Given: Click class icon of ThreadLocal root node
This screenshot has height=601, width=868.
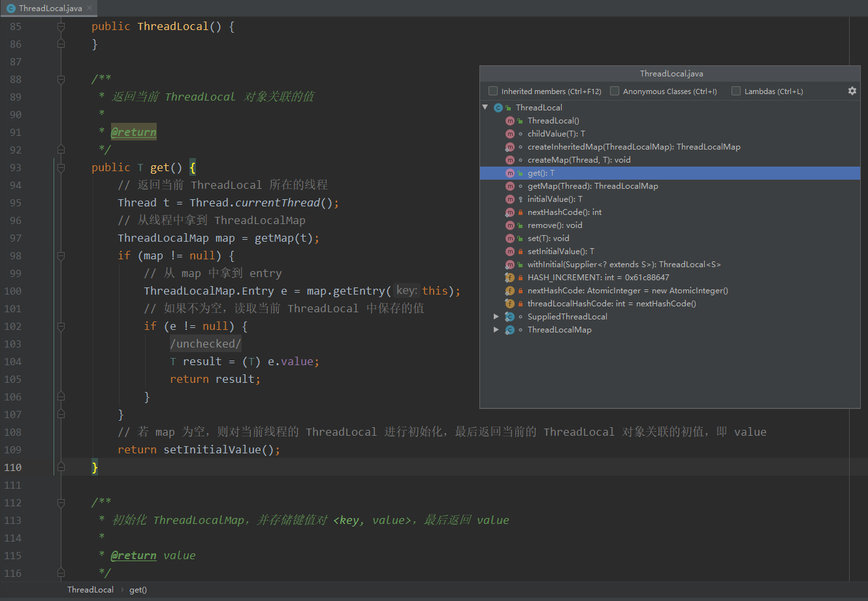Looking at the screenshot, I should [498, 108].
